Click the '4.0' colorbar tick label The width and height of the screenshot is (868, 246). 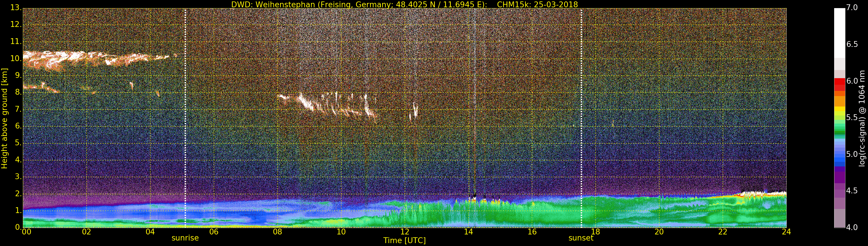tap(852, 227)
